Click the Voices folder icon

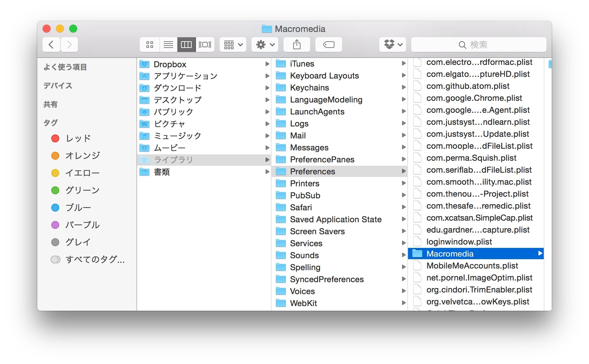pos(281,291)
